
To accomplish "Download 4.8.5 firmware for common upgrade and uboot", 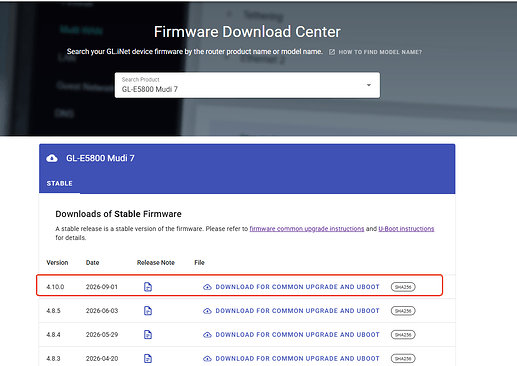I will click(x=297, y=311).
